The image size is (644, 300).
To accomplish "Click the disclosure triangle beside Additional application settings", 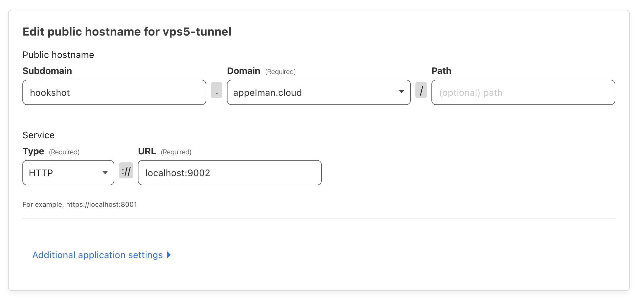I will (x=169, y=255).
